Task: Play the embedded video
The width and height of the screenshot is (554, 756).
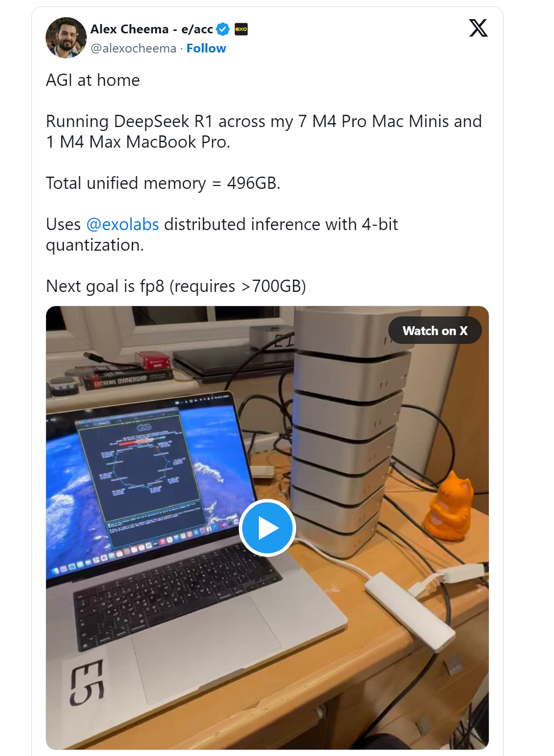Action: click(x=267, y=528)
